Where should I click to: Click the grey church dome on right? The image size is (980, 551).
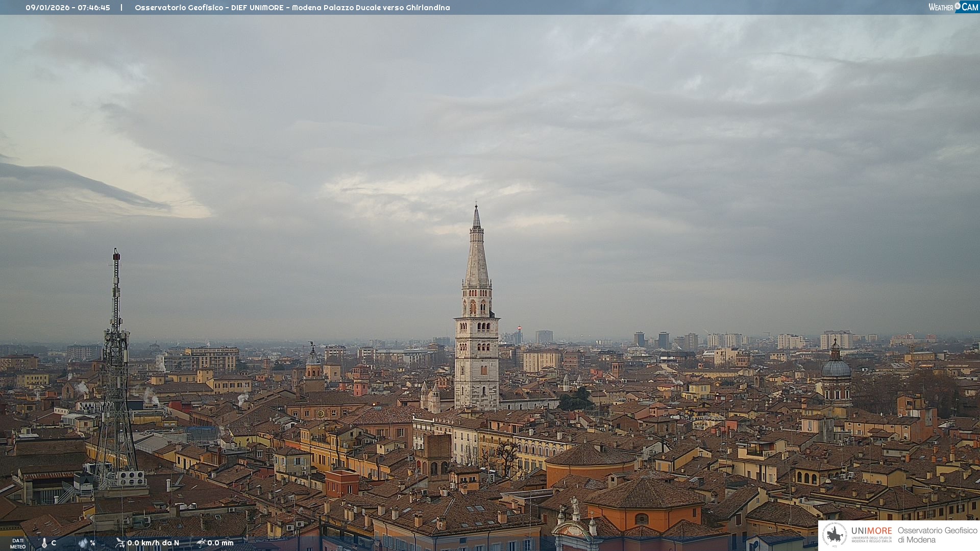coord(836,367)
